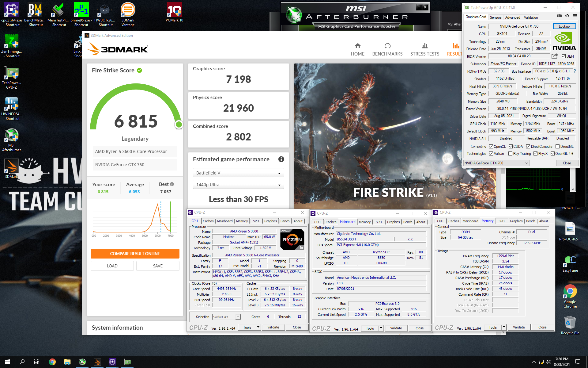The width and height of the screenshot is (588, 368).
Task: Switch to Sensors tab in GPU-Z
Action: (x=496, y=17)
